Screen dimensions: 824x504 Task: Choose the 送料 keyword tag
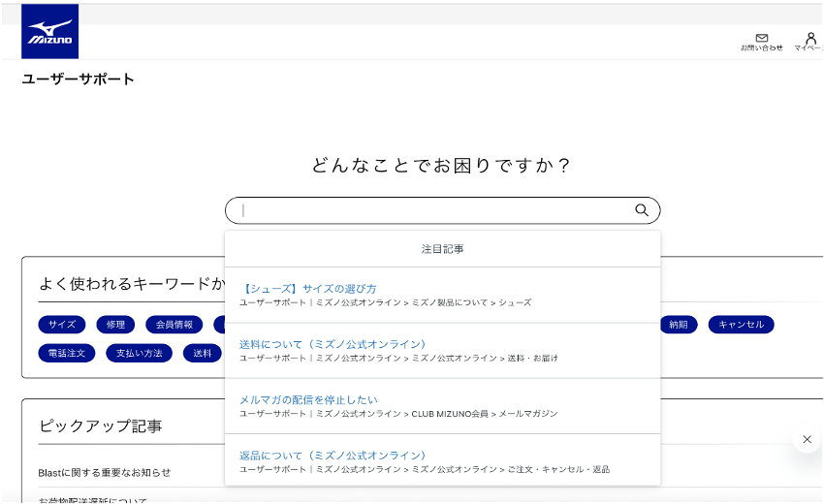click(202, 353)
